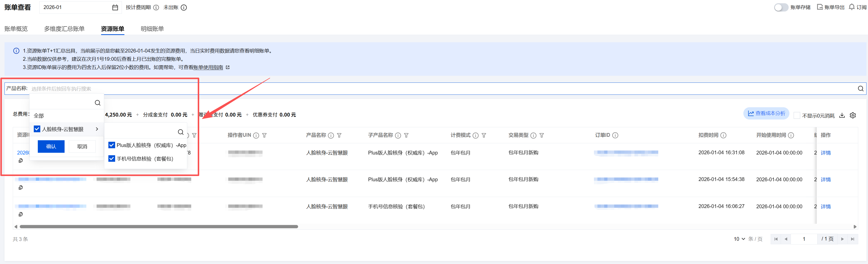868x264 pixels.
Task: Open the 10 条/页 page size dropdown
Action: 739,239
